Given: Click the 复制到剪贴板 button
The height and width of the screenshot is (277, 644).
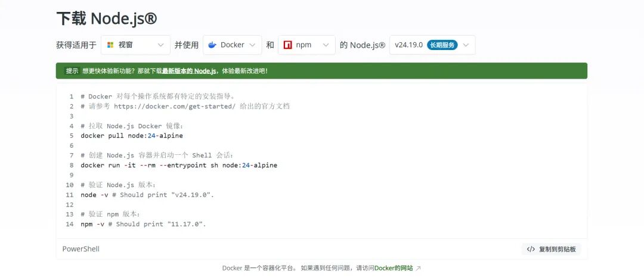Looking at the screenshot, I should click(x=551, y=249).
